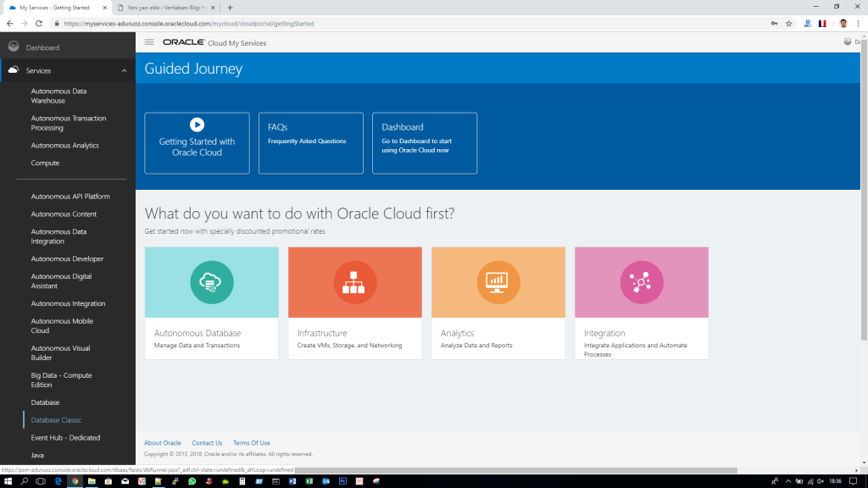Open Excel from the taskbar
The width and height of the screenshot is (868, 488).
(309, 481)
